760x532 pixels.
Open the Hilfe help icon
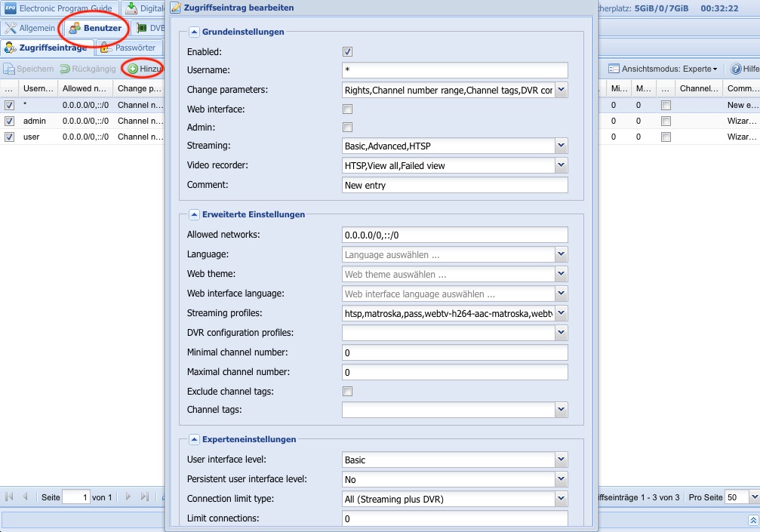click(x=736, y=69)
